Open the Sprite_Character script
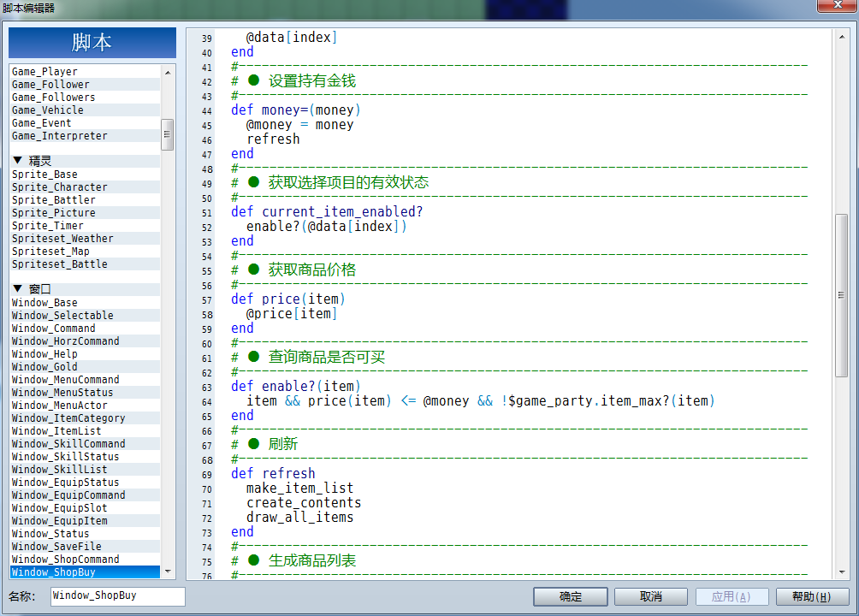Image resolution: width=859 pixels, height=616 pixels. coord(86,187)
